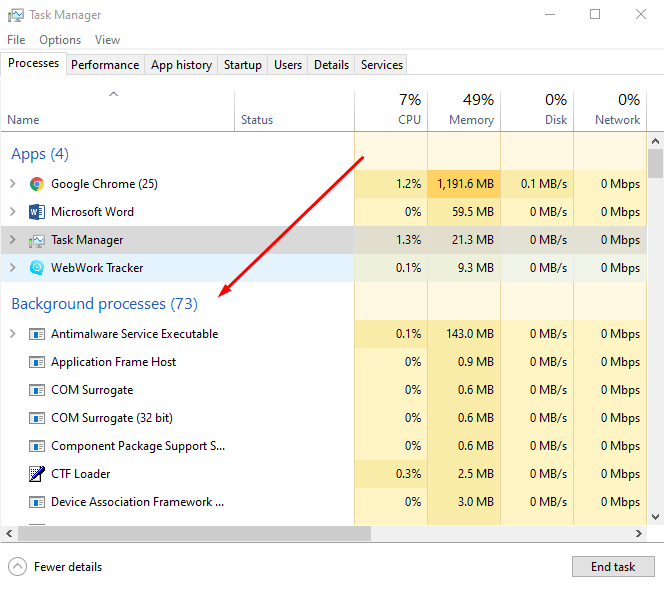Click the vertical scrollbar down arrow

click(656, 517)
